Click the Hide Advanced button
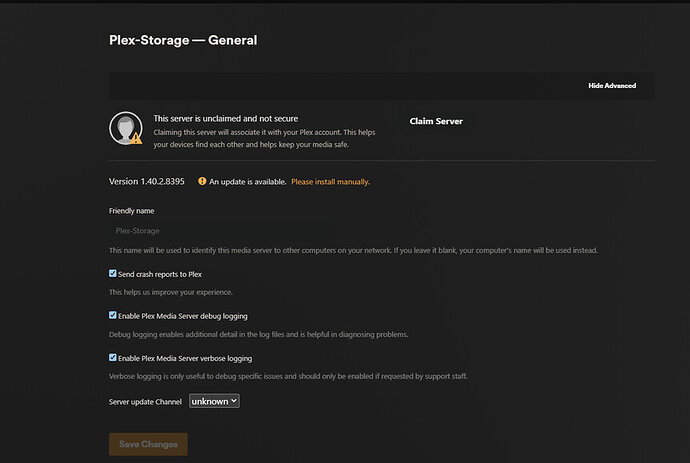Viewport: 690px width, 463px height. pyautogui.click(x=611, y=86)
